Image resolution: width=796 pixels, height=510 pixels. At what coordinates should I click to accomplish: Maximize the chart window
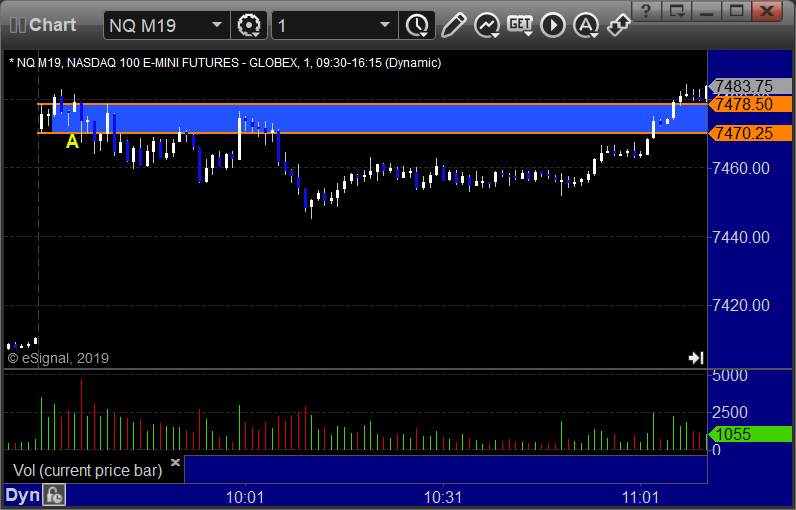(737, 11)
